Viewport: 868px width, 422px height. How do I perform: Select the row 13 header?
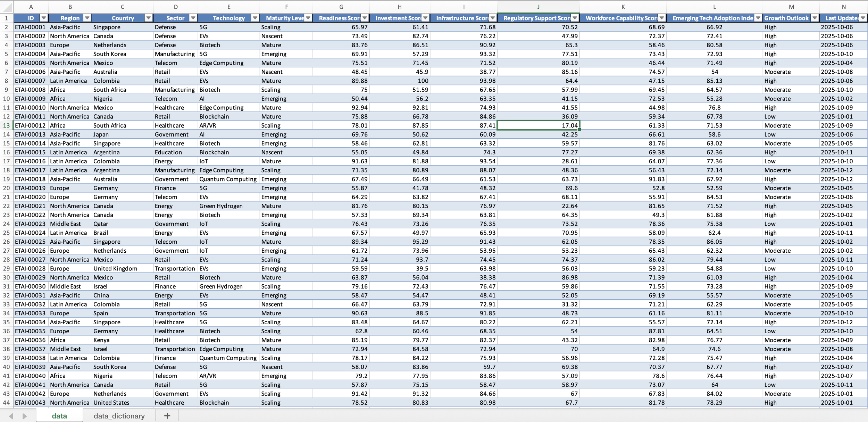point(6,125)
